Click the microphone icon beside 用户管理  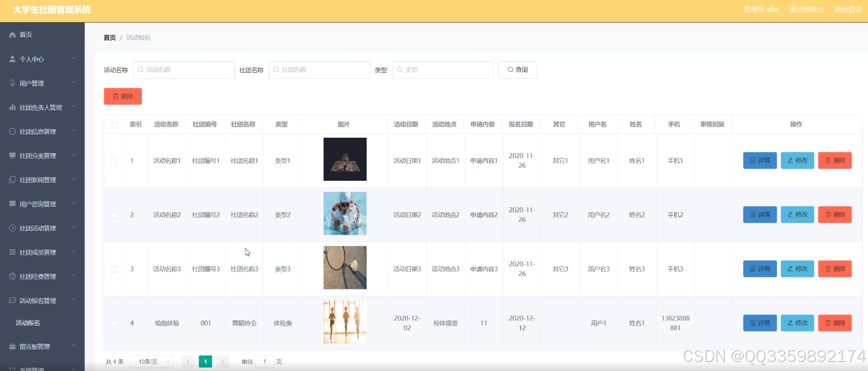(13, 83)
